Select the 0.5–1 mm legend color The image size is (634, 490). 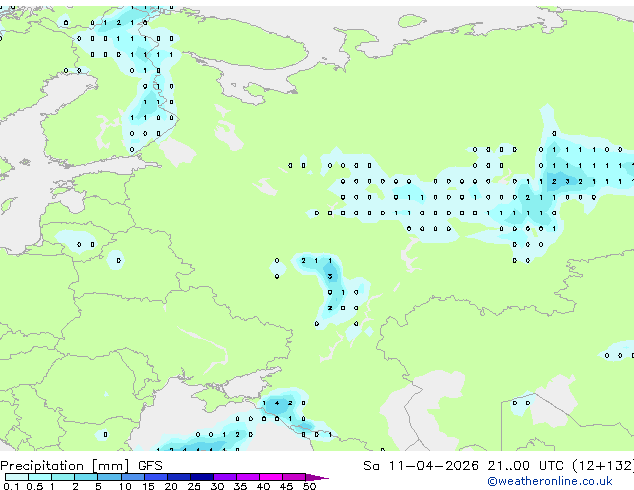pos(40,477)
